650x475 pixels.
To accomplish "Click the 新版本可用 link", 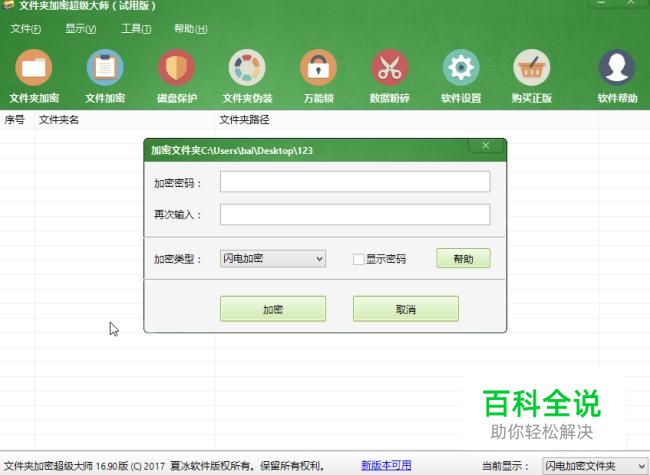I will (386, 465).
